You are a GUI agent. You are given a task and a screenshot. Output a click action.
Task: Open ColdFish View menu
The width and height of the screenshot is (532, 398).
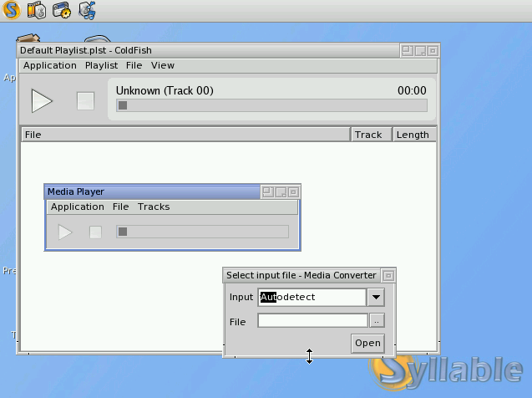[163, 65]
